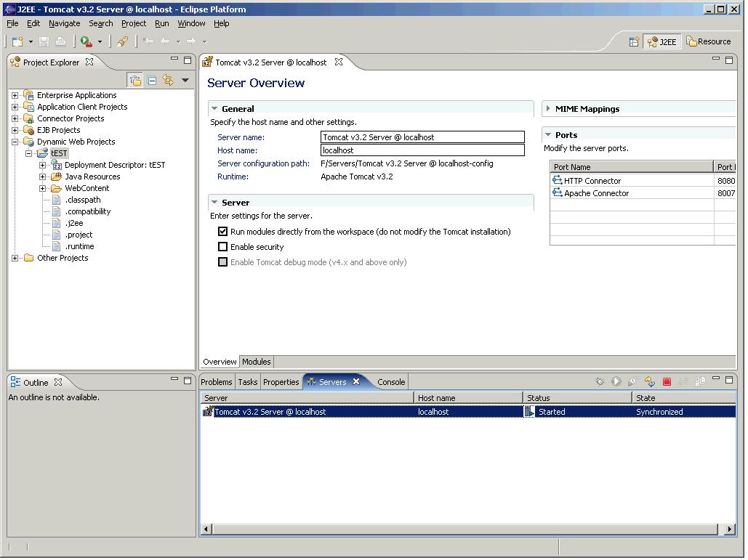Viewport: 748px width, 560px height.
Task: Click the Search flashlight toolbar icon
Action: click(123, 42)
